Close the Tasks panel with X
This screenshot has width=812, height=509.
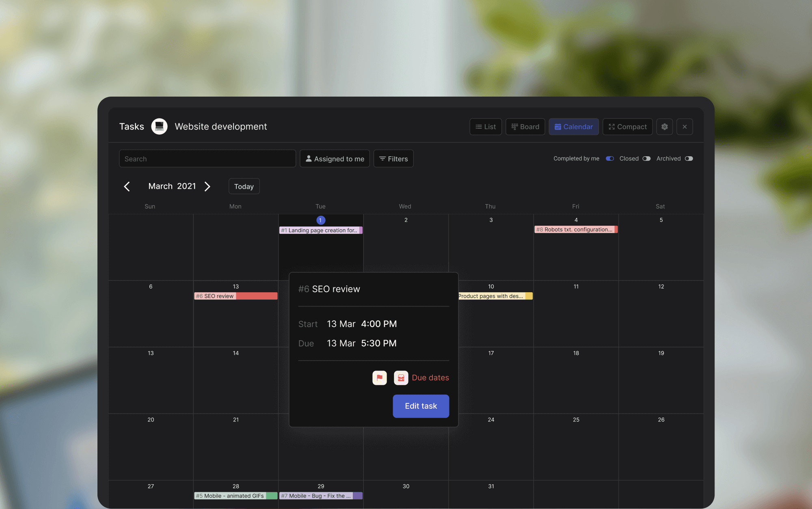tap(685, 127)
